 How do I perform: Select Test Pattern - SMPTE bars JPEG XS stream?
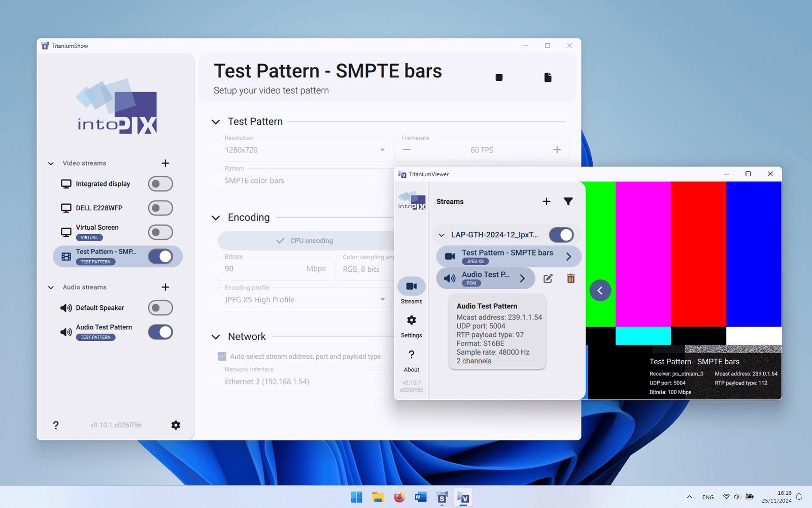click(x=509, y=257)
